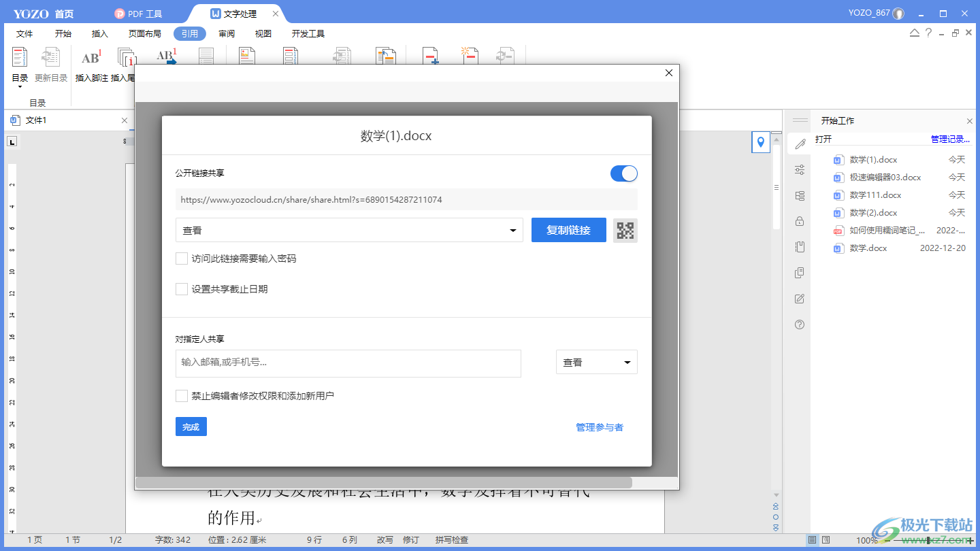This screenshot has height=551, width=980.
Task: Switch to the 插入 ribbon tab
Action: pyautogui.click(x=100, y=33)
